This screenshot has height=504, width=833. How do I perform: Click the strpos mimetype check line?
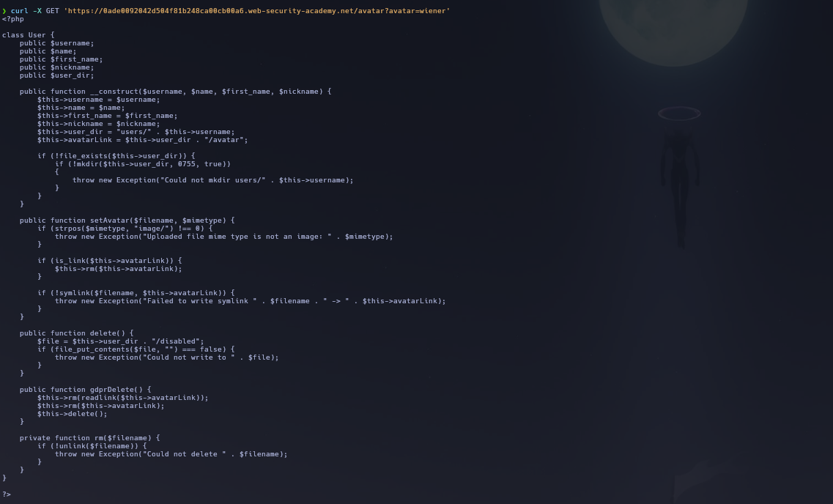[x=125, y=229]
